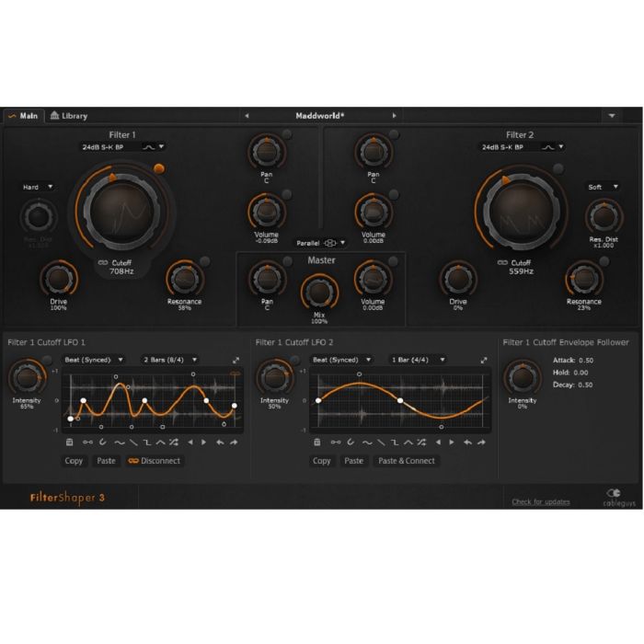Screen dimensions: 644x644
Task: Go to next preset arrow
Action: pyautogui.click(x=395, y=116)
